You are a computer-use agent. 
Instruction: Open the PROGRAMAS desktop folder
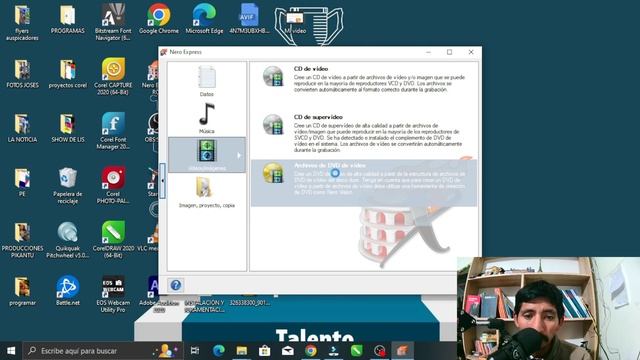[x=68, y=20]
